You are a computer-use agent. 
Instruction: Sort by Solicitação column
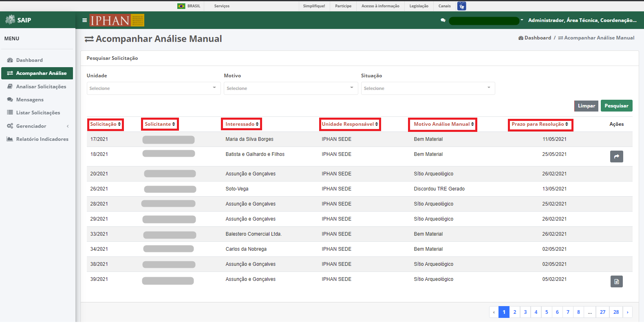(106, 124)
